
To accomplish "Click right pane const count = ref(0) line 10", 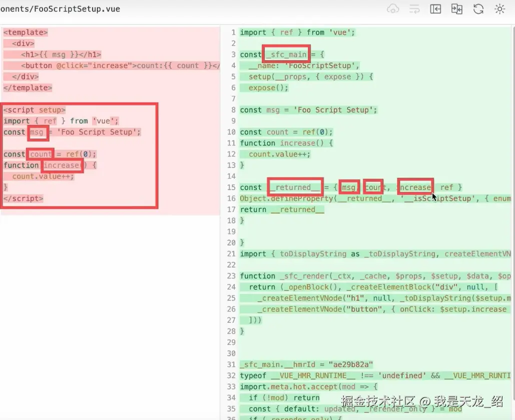I will click(x=286, y=132).
